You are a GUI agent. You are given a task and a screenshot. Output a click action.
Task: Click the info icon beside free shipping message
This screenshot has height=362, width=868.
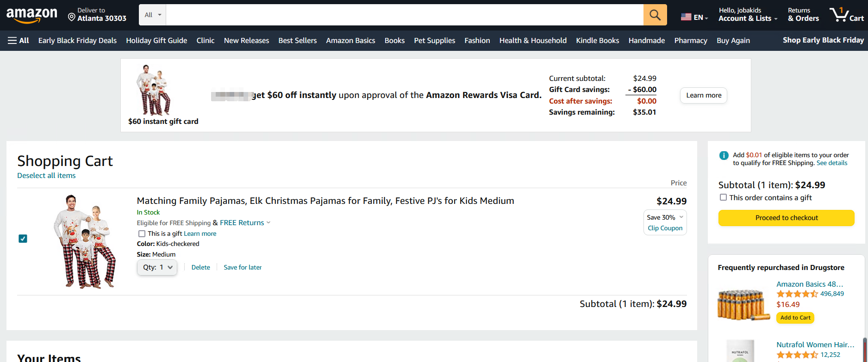[x=724, y=156]
